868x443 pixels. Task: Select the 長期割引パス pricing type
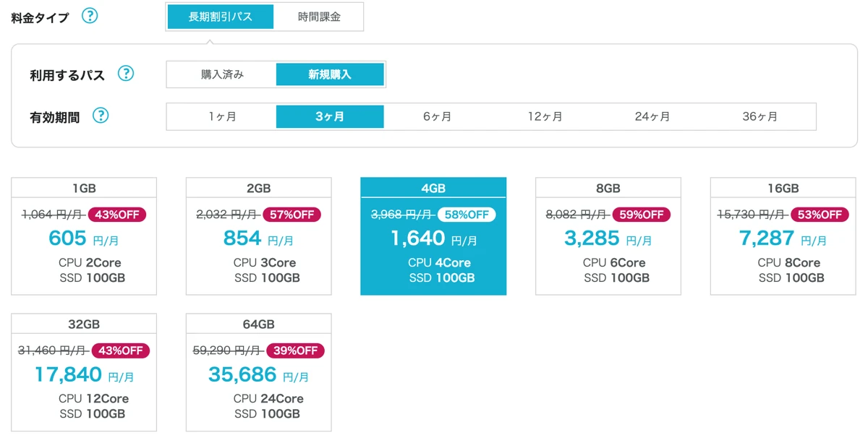click(x=221, y=17)
